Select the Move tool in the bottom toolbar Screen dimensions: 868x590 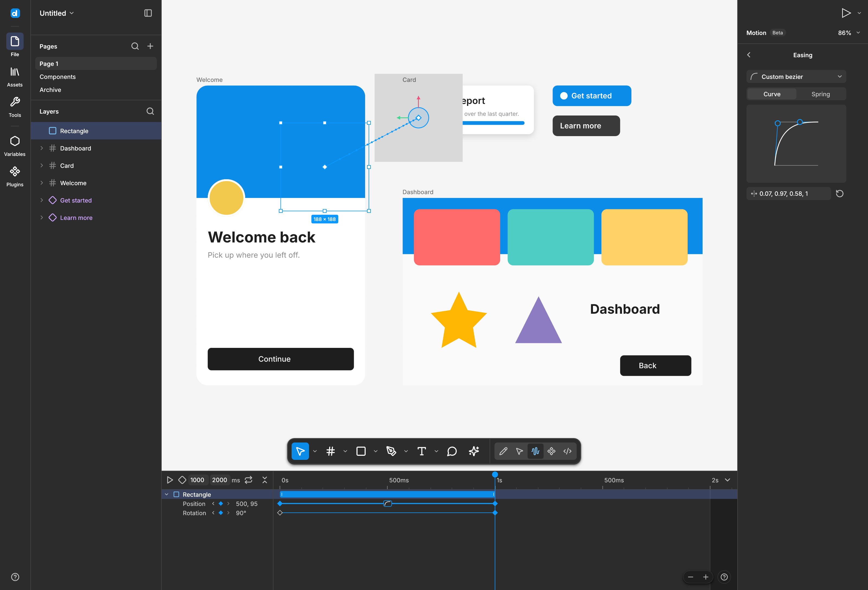(x=300, y=451)
